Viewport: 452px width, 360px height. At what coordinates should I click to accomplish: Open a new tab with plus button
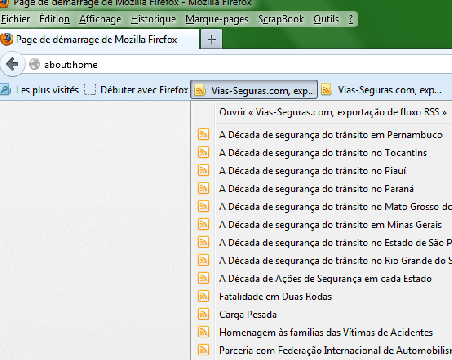212,40
